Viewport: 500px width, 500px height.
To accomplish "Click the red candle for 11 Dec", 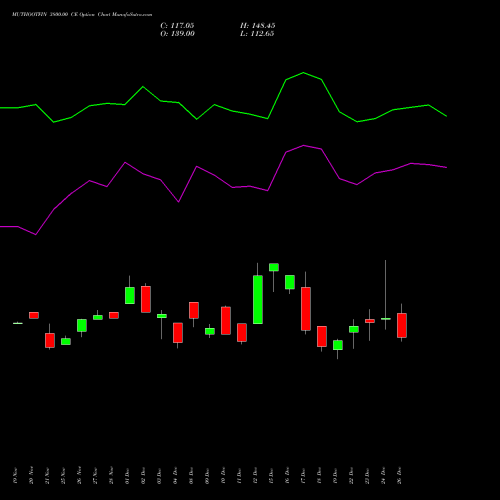I will pyautogui.click(x=242, y=332).
